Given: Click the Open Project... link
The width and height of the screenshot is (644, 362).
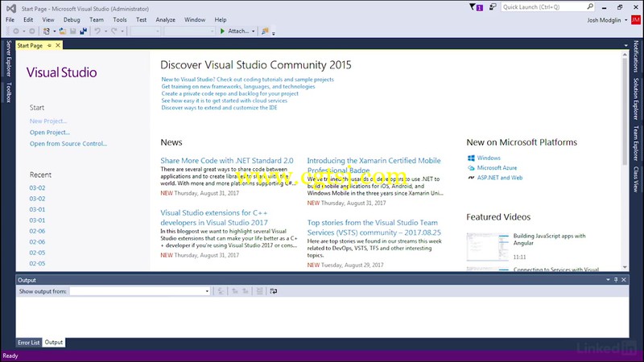Looking at the screenshot, I should click(50, 133).
